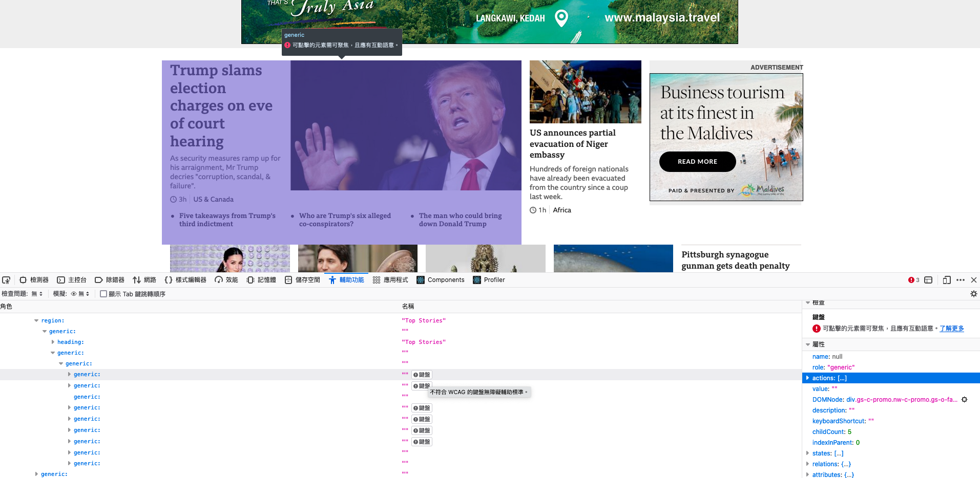Select the region tree row
The width and height of the screenshot is (980, 478).
pyautogui.click(x=401, y=321)
